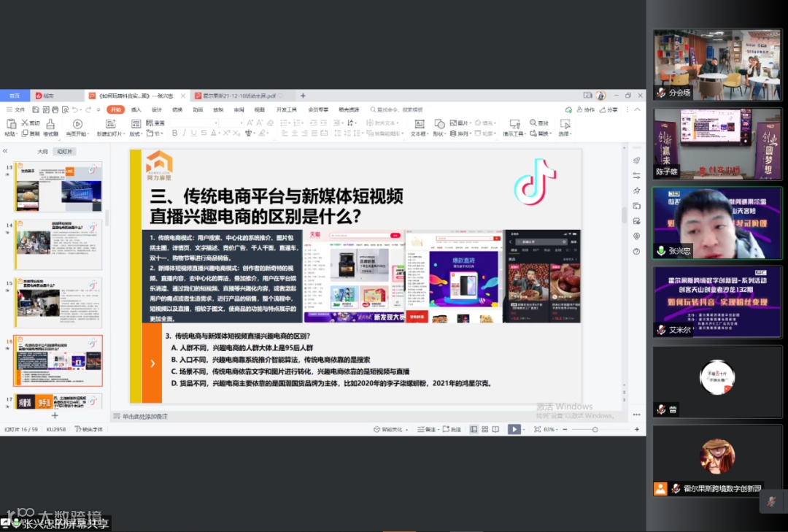Click the Reading view book icon
This screenshot has width=788, height=532.
[496, 429]
